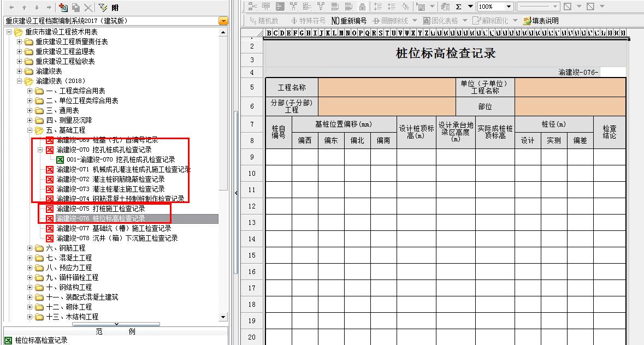Select 渝建竣-075 打桩施工检查记录

click(x=101, y=209)
